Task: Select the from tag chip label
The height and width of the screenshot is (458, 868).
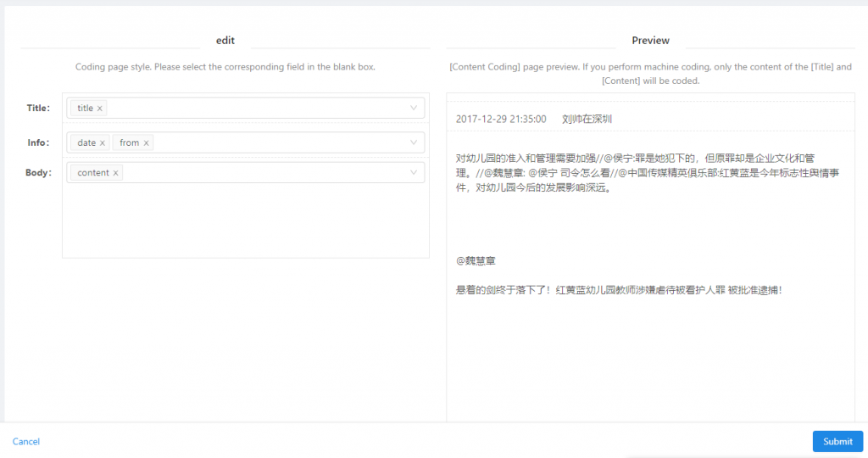Action: click(129, 143)
